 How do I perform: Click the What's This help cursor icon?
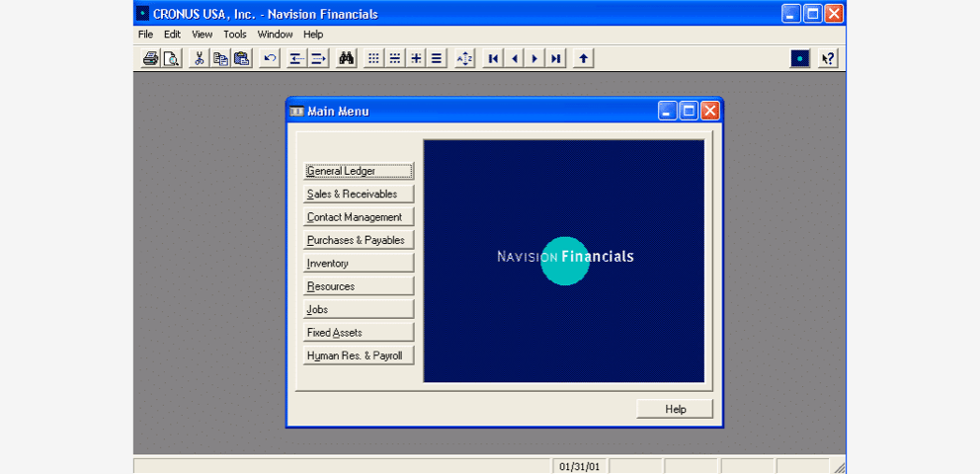(x=828, y=58)
